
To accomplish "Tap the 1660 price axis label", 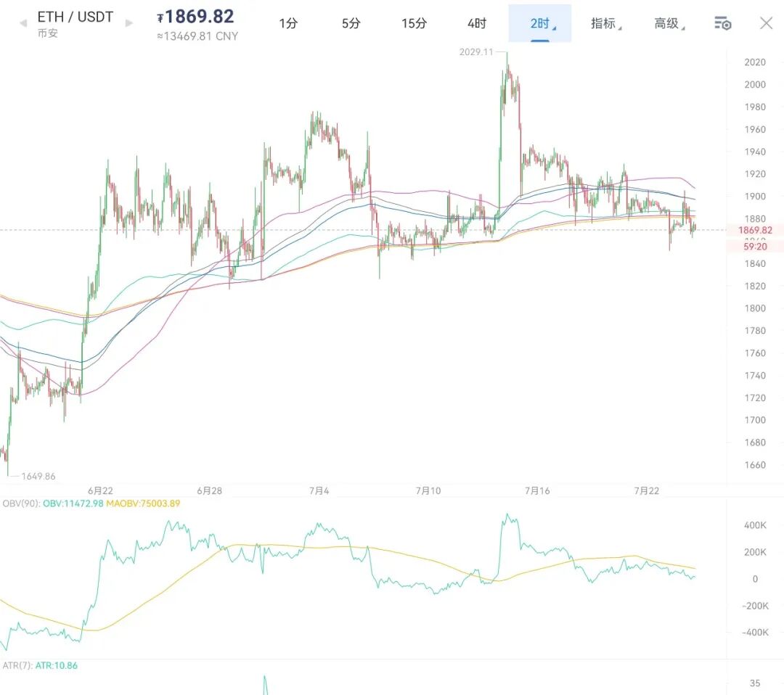I will 755,465.
